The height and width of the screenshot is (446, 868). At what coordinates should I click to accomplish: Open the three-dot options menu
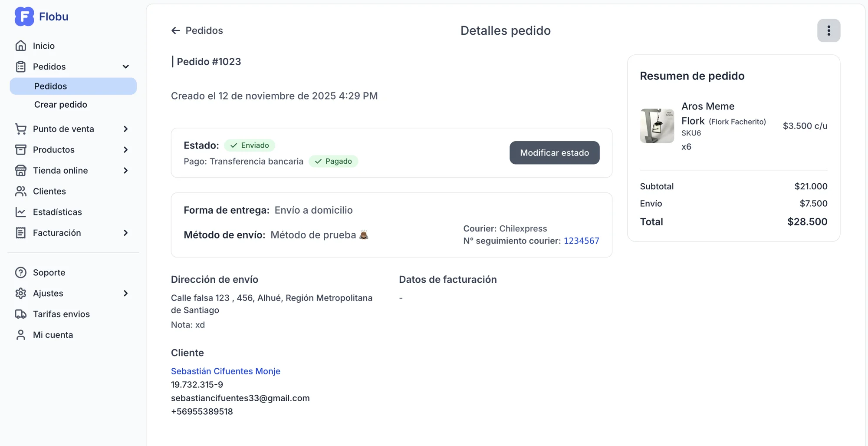(829, 30)
